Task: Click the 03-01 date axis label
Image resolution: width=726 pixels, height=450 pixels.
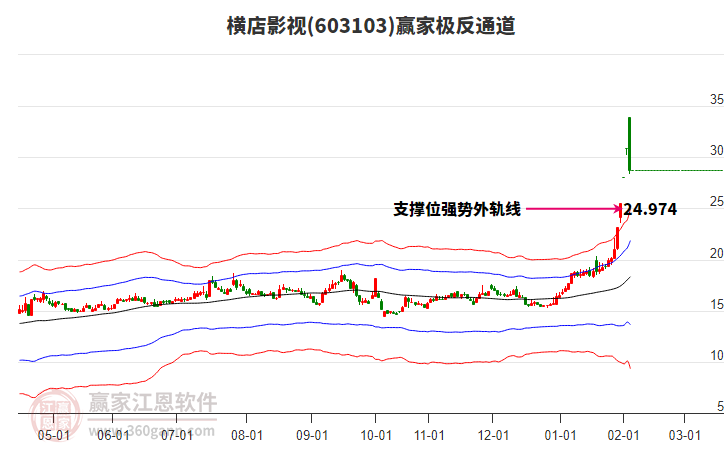Action: coord(684,436)
